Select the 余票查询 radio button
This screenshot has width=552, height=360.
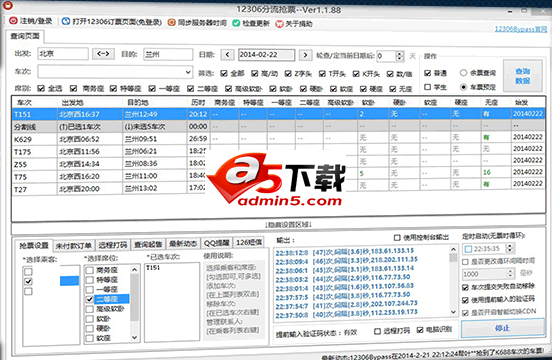click(x=463, y=72)
